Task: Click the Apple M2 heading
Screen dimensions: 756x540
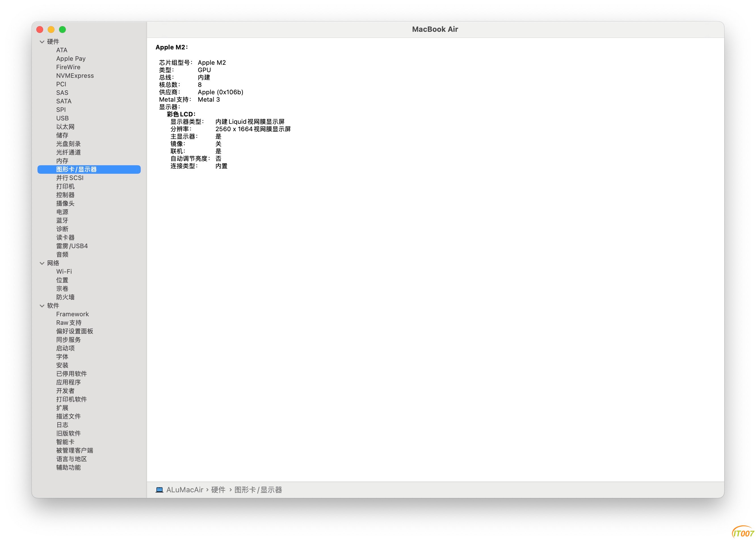Action: [x=171, y=47]
